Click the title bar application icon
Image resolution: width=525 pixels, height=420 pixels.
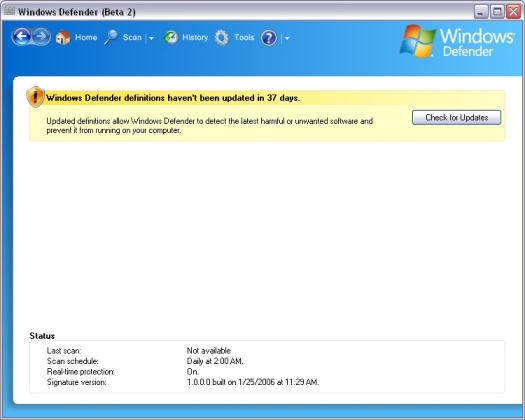click(9, 11)
